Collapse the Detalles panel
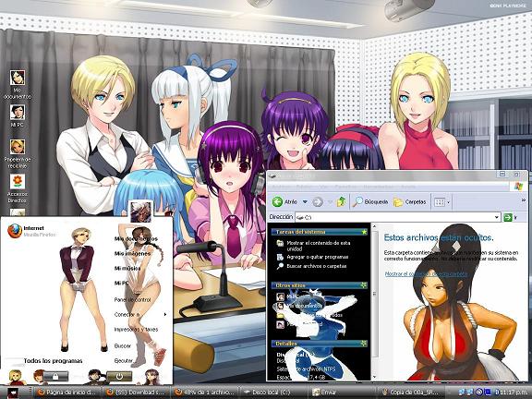Image resolution: width=532 pixels, height=399 pixels. pyautogui.click(x=364, y=344)
